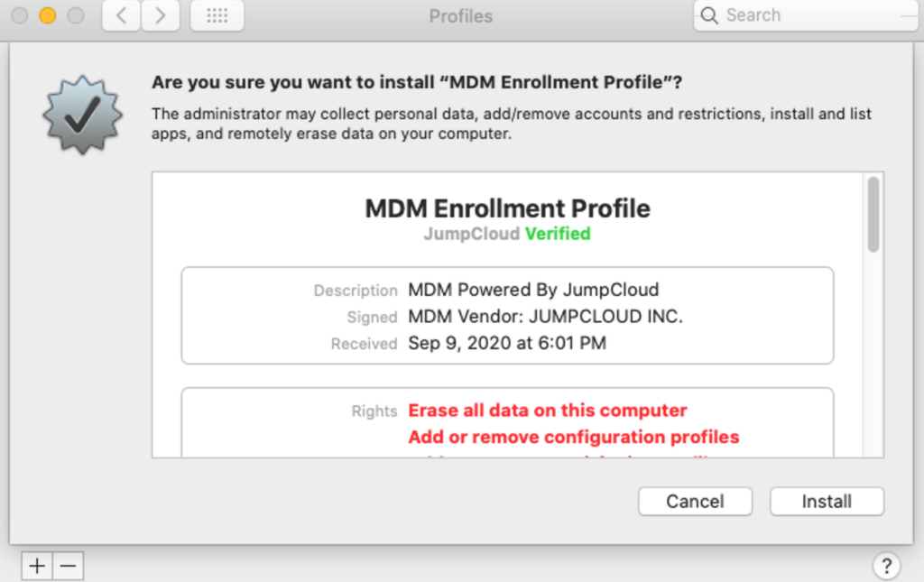The image size is (924, 582).
Task: Click the Signed value MDM Vendor: JUMPCLOUD INC.
Action: tap(545, 317)
